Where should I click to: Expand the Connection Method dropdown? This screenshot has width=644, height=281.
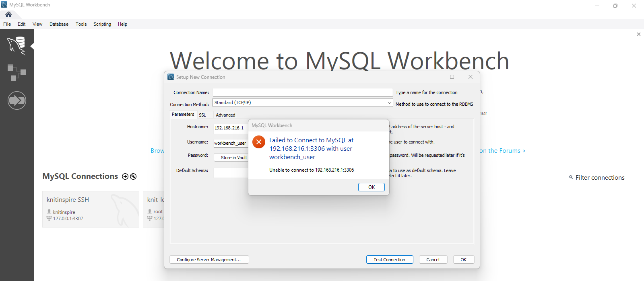pyautogui.click(x=389, y=103)
